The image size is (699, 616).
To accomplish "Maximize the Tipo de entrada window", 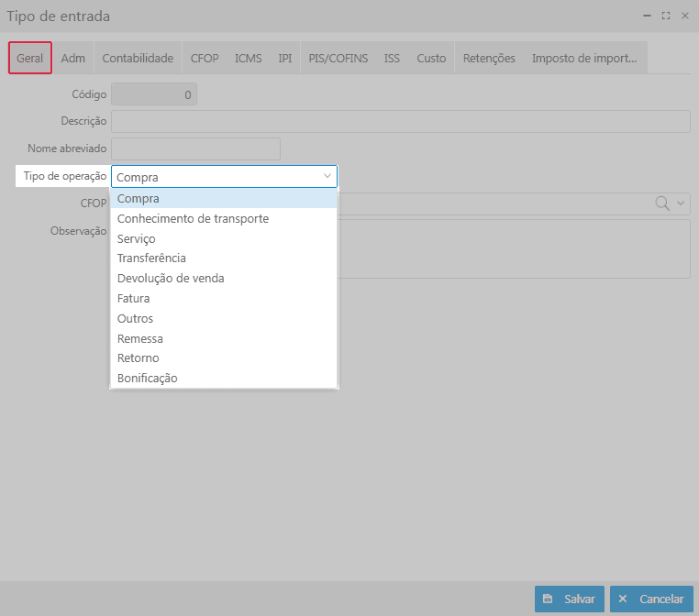I will pos(666,16).
